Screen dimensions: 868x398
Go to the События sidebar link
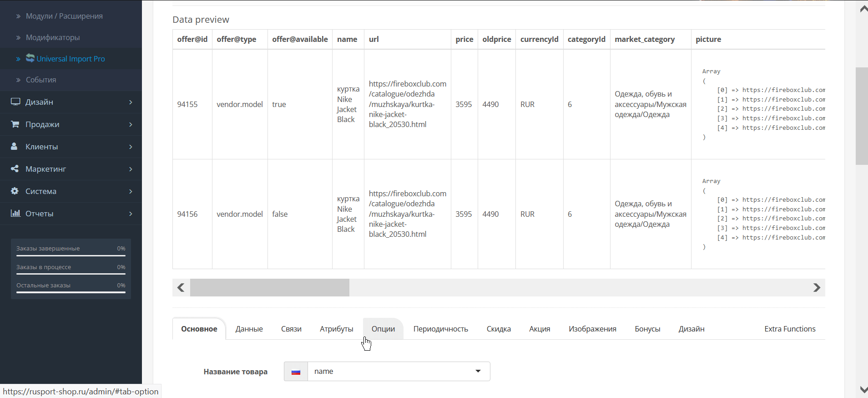41,80
